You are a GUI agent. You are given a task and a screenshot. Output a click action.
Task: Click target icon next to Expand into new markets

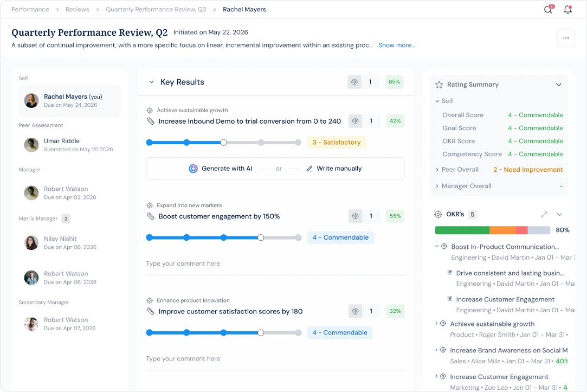coord(150,205)
